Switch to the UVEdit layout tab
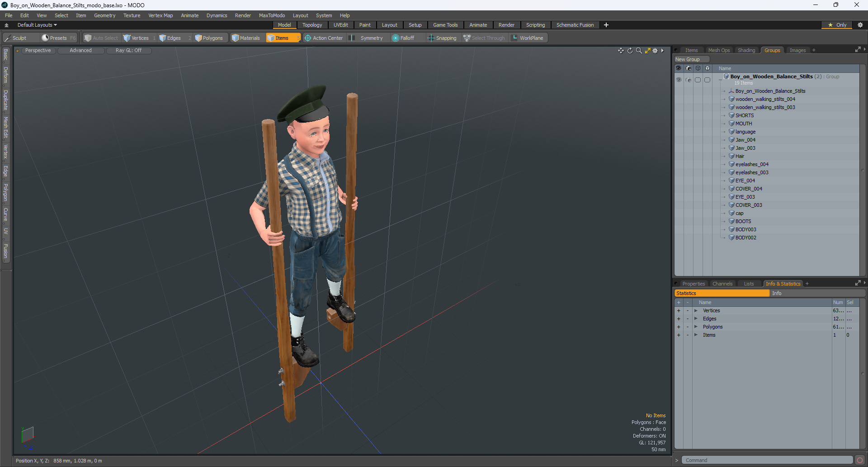The image size is (868, 467). [340, 25]
